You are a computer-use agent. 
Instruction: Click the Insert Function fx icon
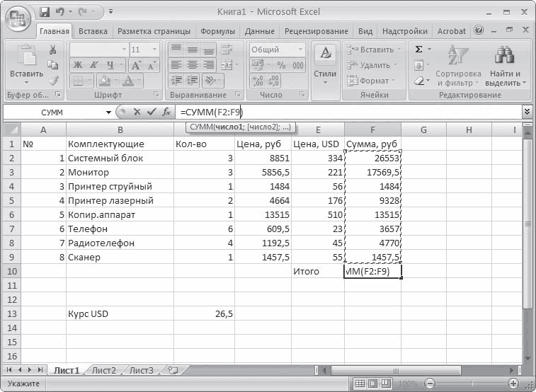pos(166,112)
